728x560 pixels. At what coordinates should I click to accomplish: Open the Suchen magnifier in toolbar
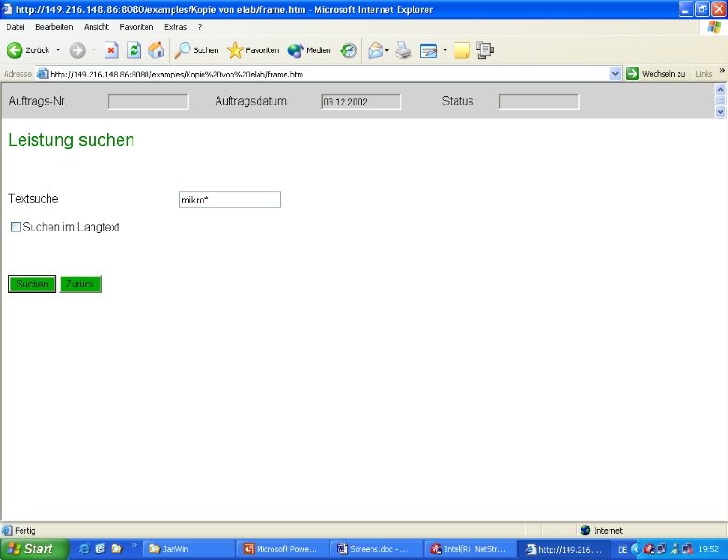(x=196, y=50)
